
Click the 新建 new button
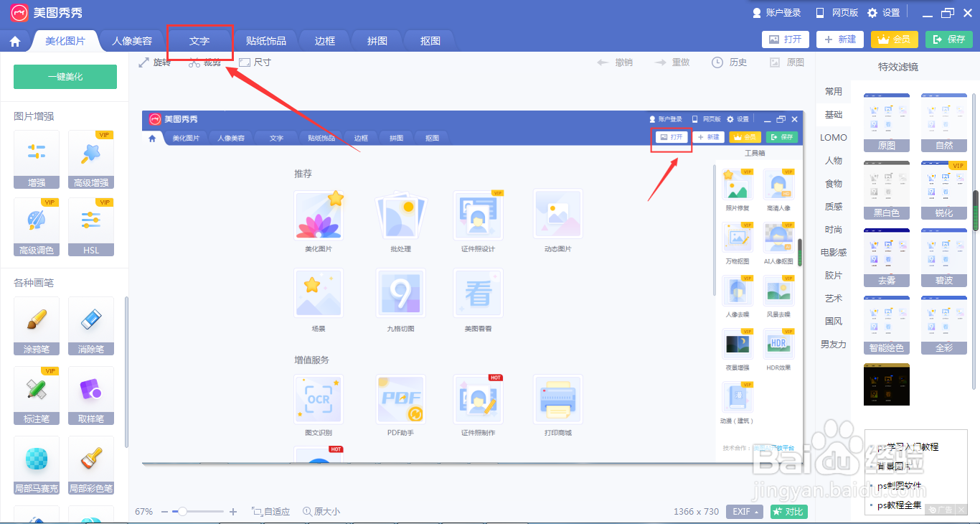[840, 39]
